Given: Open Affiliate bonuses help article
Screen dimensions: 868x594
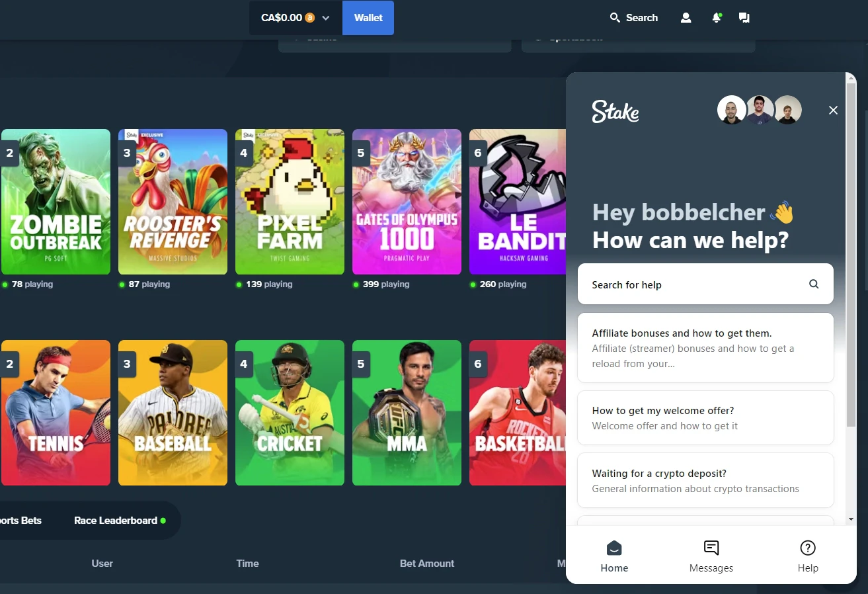Looking at the screenshot, I should [705, 348].
